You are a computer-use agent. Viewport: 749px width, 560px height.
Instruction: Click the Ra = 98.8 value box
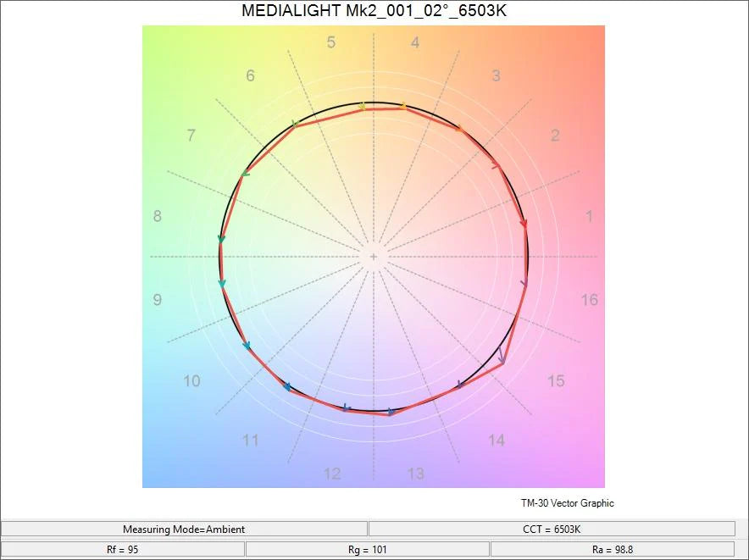pos(612,549)
